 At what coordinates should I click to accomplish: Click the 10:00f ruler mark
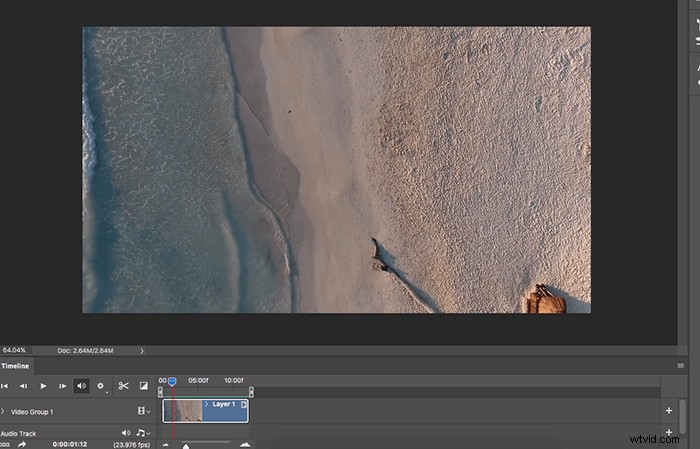pyautogui.click(x=234, y=381)
